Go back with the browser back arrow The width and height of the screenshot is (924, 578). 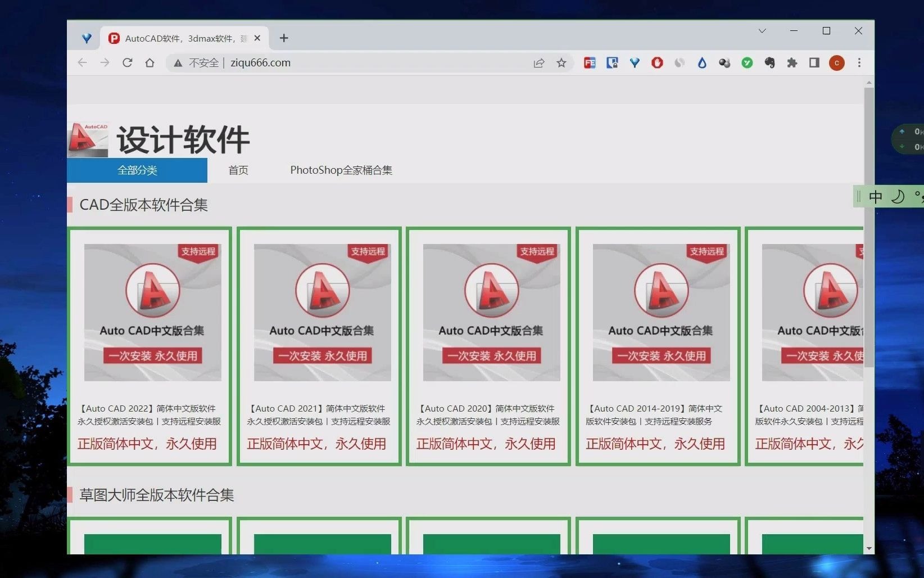click(83, 62)
